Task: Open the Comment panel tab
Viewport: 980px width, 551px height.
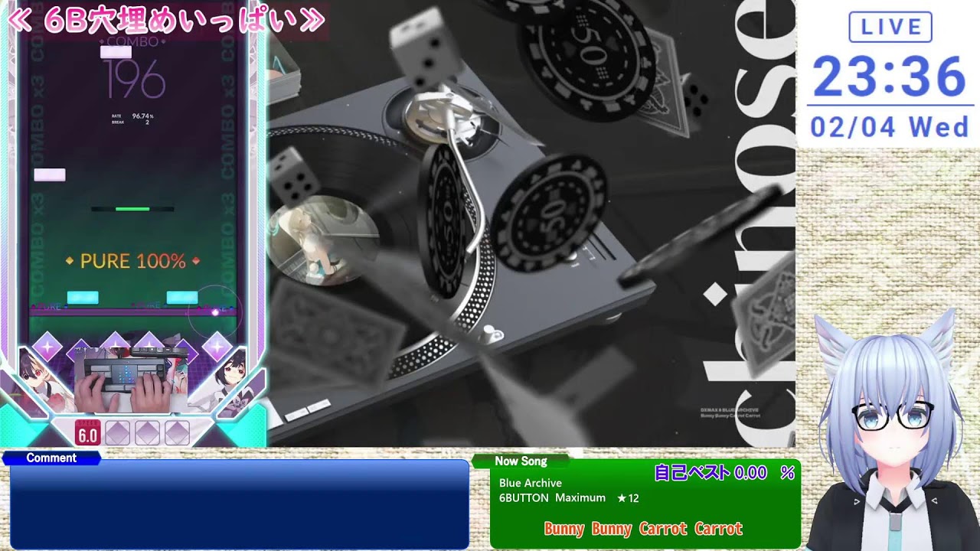Action: pyautogui.click(x=51, y=458)
